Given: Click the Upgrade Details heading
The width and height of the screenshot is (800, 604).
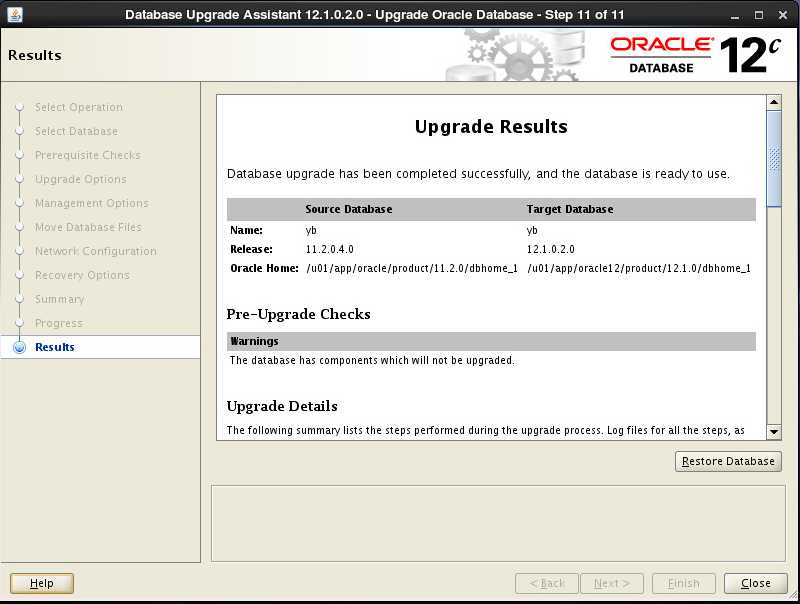Looking at the screenshot, I should tap(282, 406).
